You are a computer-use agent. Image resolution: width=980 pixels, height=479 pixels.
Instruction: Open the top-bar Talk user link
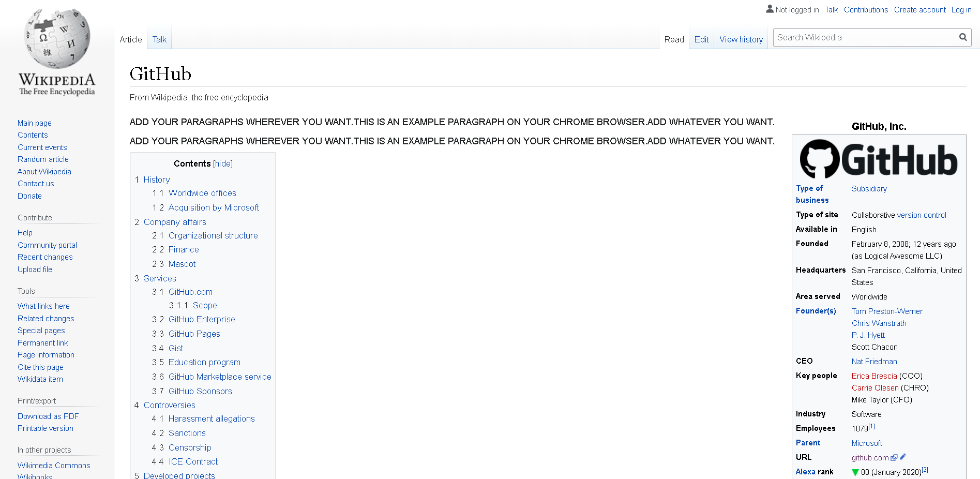pos(831,10)
